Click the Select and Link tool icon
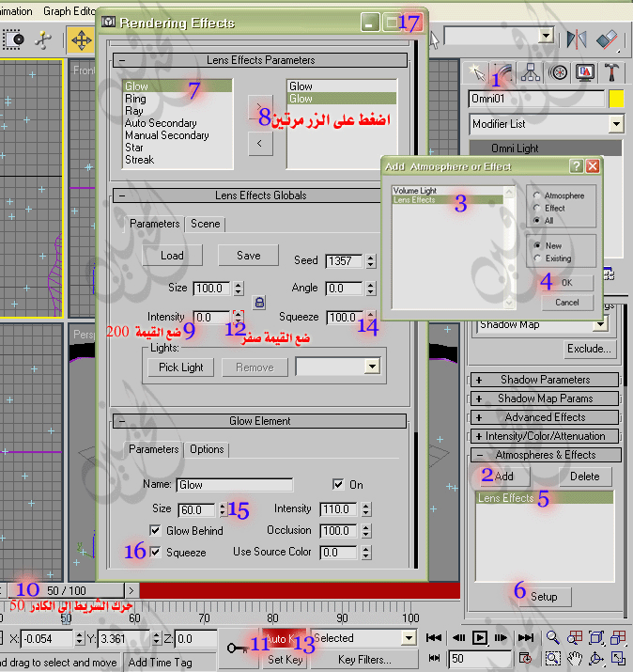This screenshot has width=633, height=672. (x=44, y=39)
